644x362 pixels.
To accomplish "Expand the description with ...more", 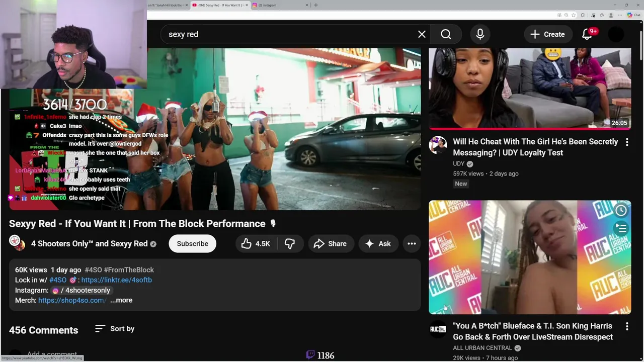I will tap(121, 300).
